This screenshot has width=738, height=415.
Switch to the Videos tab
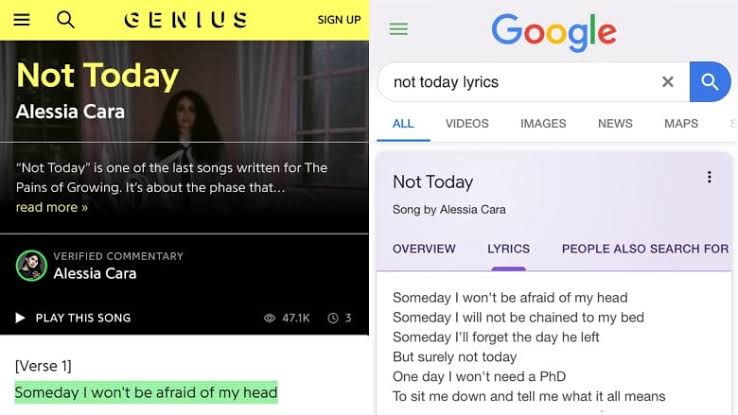coord(467,124)
